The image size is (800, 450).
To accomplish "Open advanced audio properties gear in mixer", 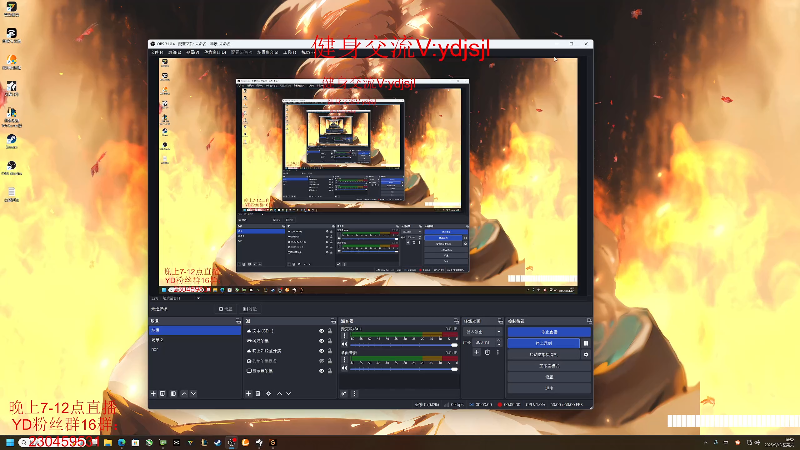I will pyautogui.click(x=344, y=393).
